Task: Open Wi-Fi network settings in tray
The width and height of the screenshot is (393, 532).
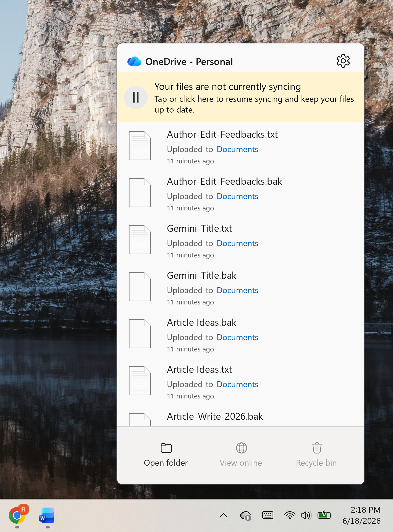Action: point(290,515)
